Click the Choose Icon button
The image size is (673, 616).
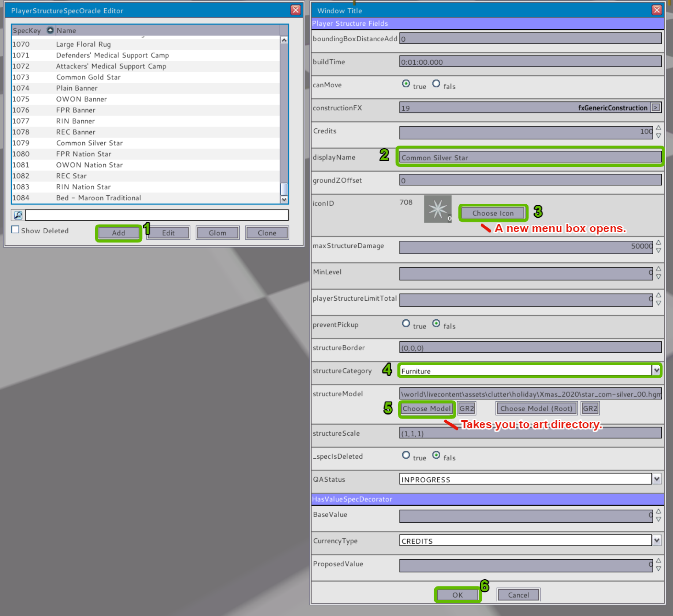click(493, 213)
